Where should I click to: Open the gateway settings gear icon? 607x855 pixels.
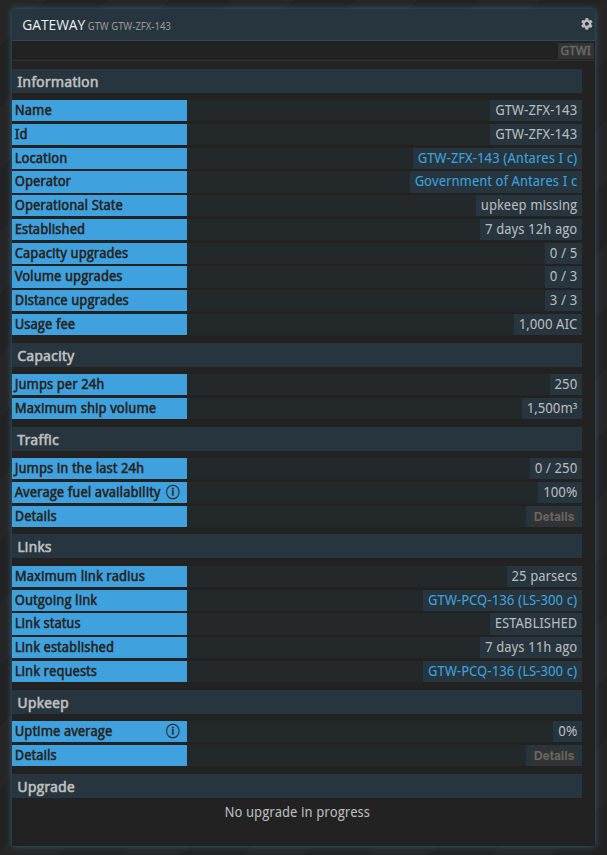click(586, 23)
